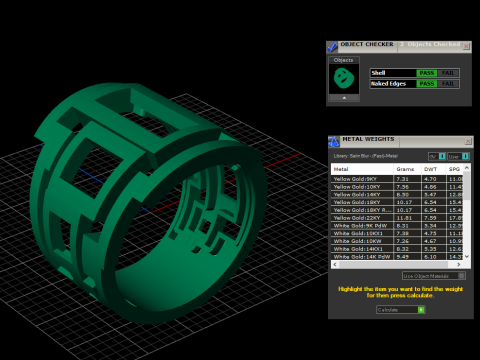480x360 pixels.
Task: Select the Naked Edges check label
Action: (x=388, y=84)
